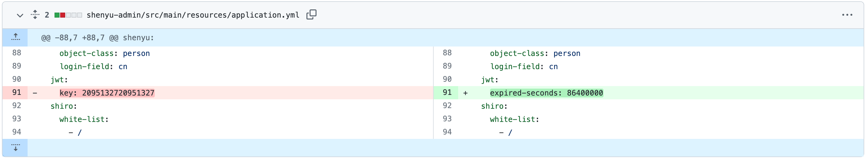Click the expand all lines icon in header
Screen dimensions: 868x159
click(35, 15)
